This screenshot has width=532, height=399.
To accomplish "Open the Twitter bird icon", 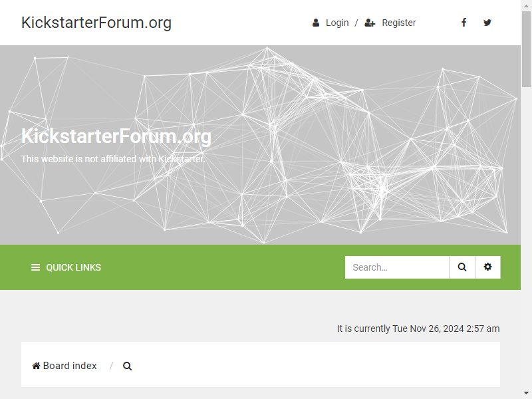I will coord(487,23).
